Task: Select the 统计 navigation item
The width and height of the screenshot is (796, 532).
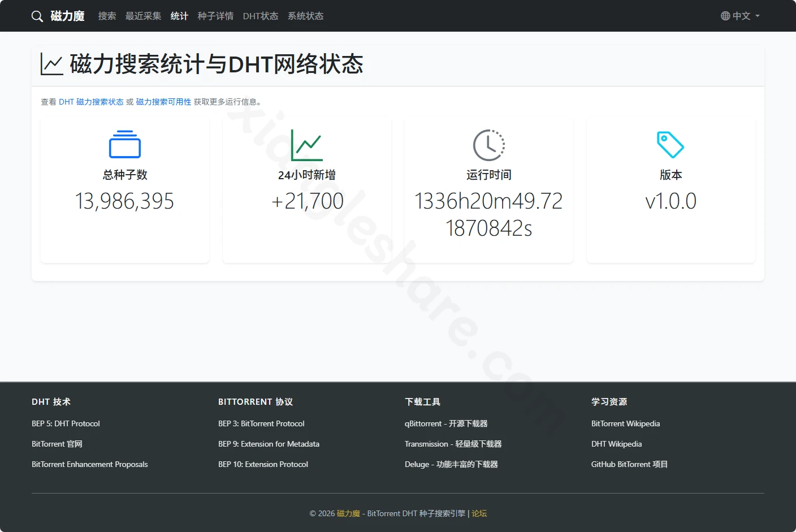Action: tap(179, 16)
